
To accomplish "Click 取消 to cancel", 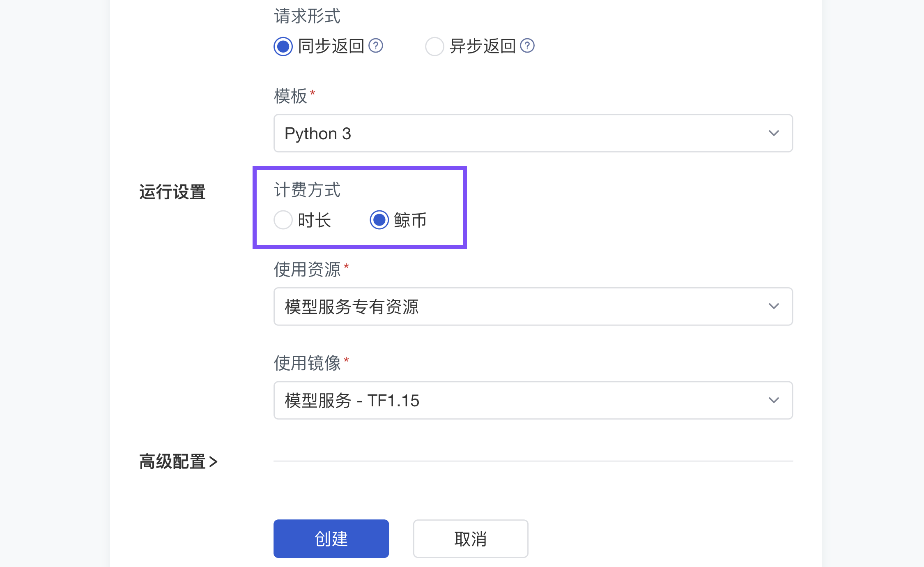I will click(471, 538).
